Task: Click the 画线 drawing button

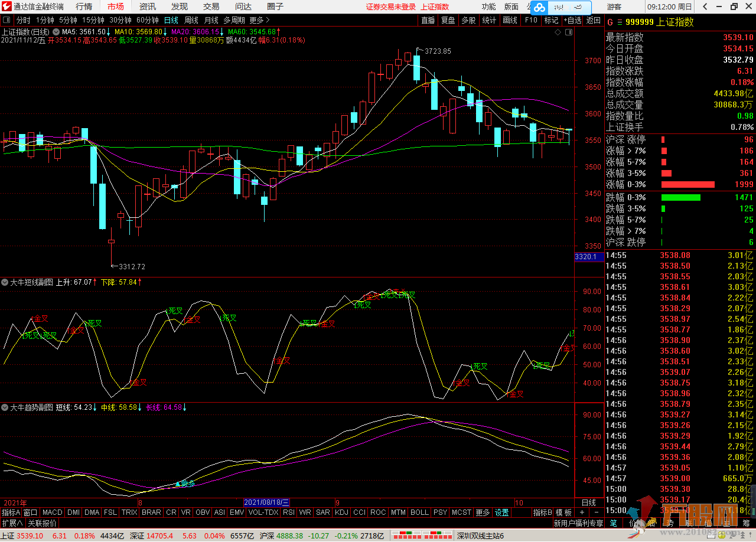Action: coord(510,20)
